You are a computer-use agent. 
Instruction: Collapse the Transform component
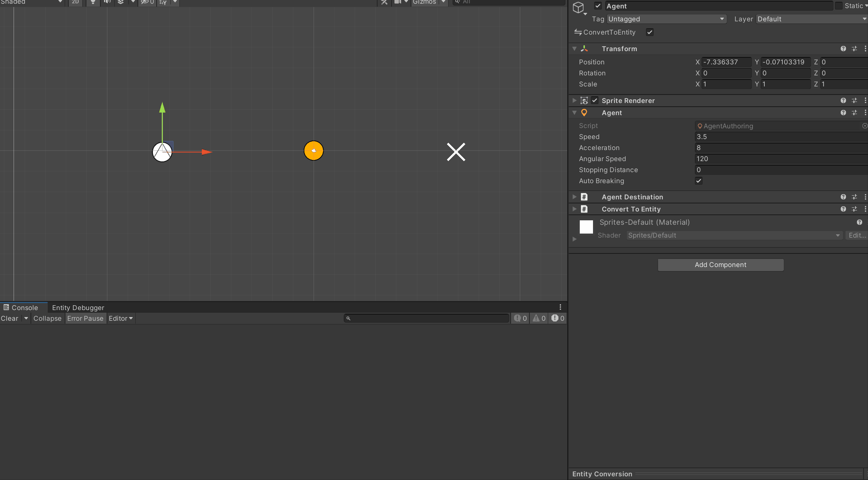574,49
